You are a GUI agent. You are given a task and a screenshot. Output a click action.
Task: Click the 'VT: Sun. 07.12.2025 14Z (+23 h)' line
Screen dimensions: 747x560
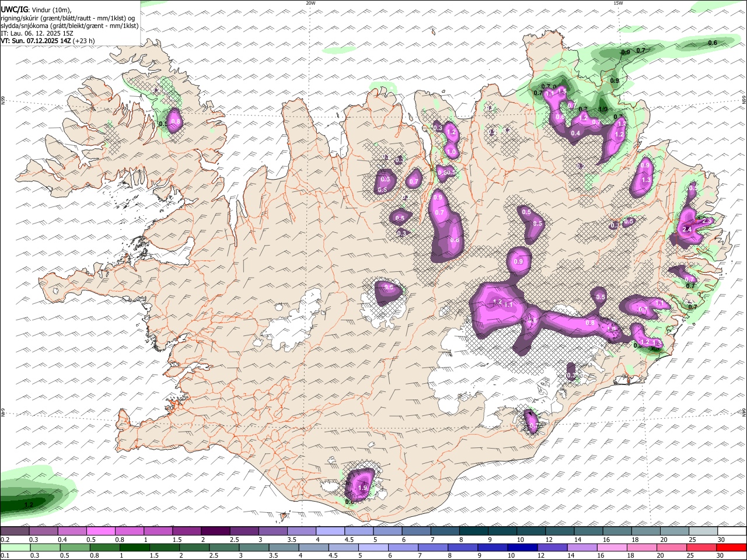pyautogui.click(x=48, y=41)
